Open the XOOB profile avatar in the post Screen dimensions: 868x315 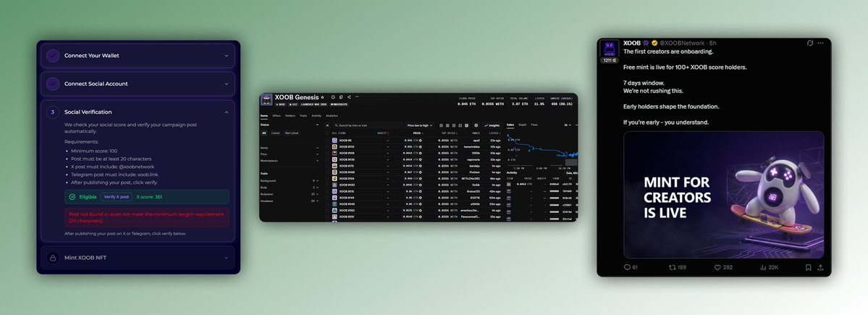(610, 49)
